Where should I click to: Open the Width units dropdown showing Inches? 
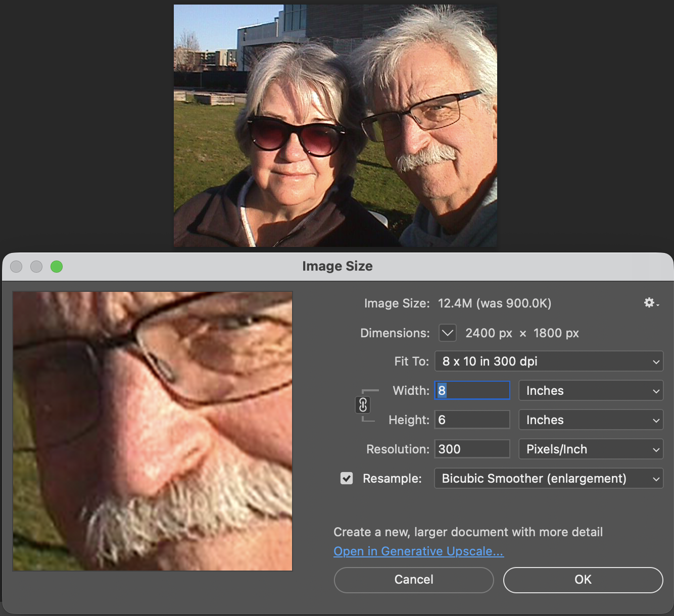tap(591, 390)
